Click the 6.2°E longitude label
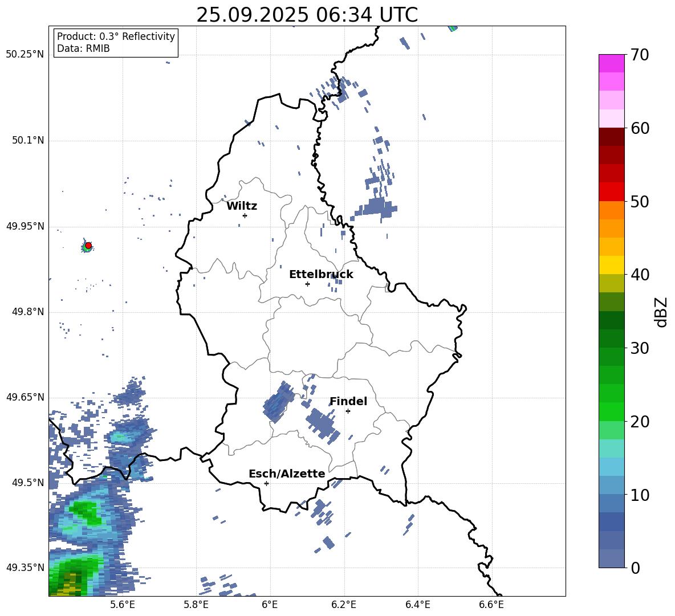This screenshot has height=616, width=675. tap(344, 605)
